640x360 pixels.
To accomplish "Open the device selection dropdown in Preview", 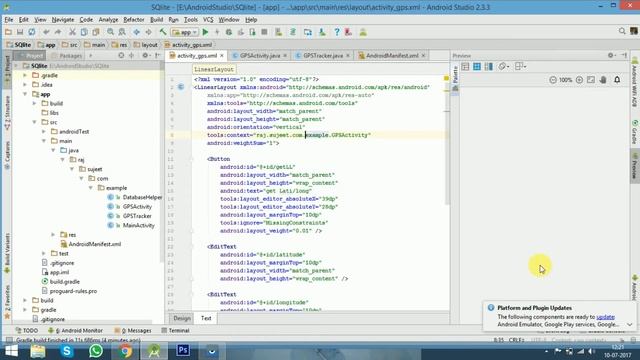I will (x=520, y=66).
